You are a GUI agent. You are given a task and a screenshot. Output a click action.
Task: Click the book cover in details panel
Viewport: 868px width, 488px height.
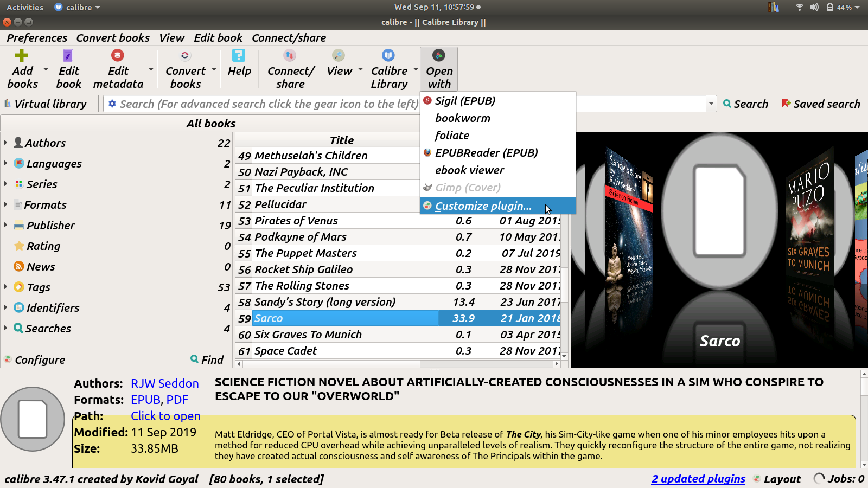(x=33, y=419)
